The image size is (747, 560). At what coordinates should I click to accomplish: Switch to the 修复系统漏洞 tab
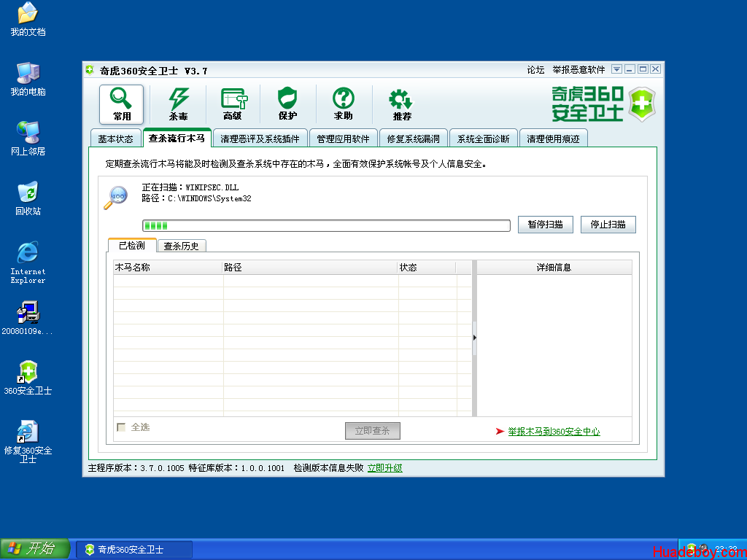click(413, 139)
